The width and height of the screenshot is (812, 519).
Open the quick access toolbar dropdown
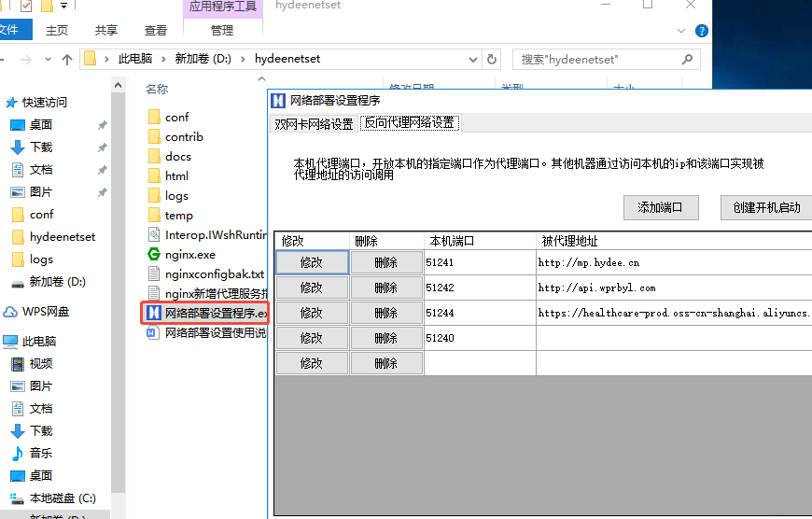tap(63, 6)
